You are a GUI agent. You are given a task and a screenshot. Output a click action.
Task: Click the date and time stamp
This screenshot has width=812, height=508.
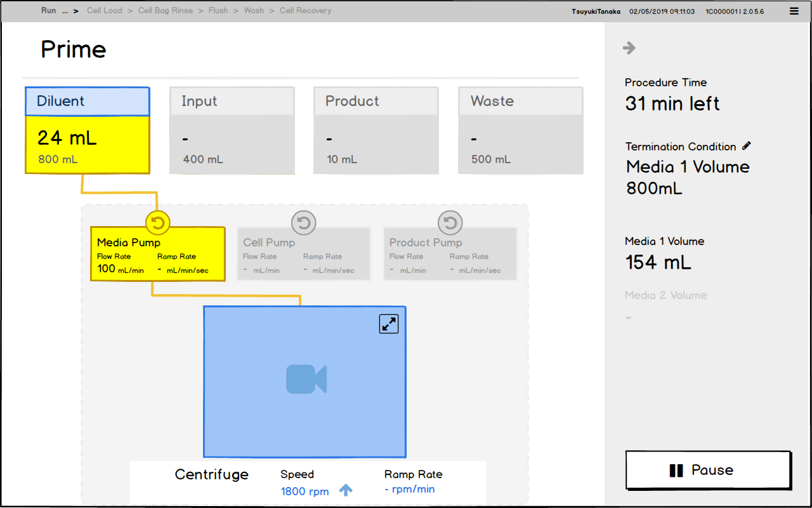[x=662, y=11]
